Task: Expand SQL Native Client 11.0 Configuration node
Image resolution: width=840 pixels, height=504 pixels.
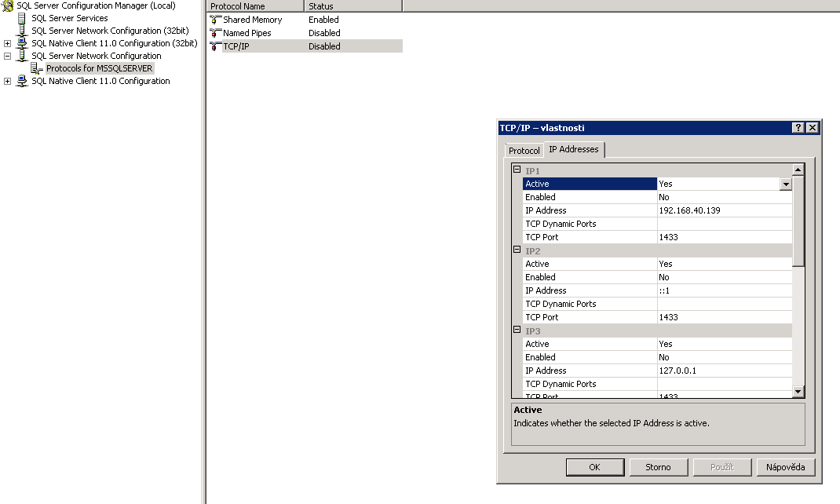Action: pyautogui.click(x=8, y=81)
